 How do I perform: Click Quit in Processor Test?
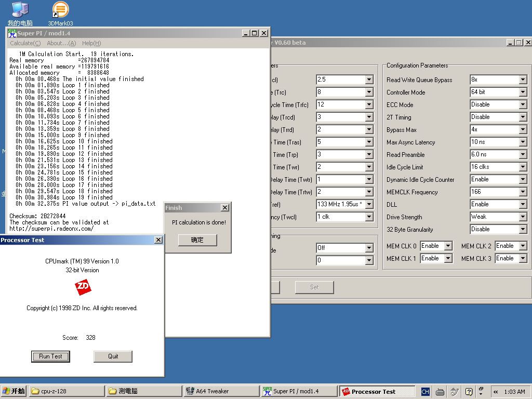113,356
